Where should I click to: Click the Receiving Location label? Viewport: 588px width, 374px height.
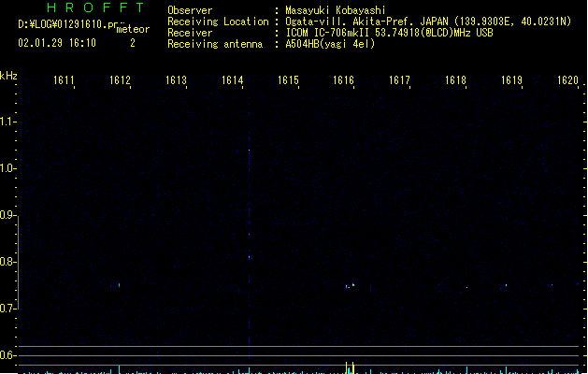click(218, 22)
